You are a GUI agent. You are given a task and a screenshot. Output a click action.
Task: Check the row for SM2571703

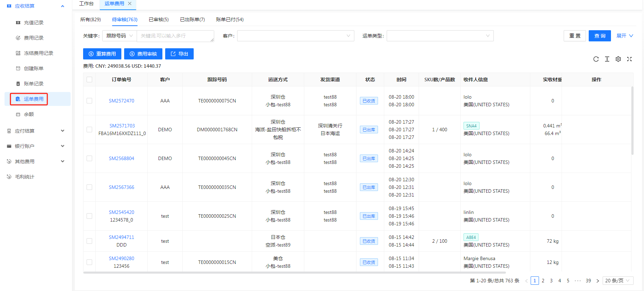pyautogui.click(x=89, y=130)
